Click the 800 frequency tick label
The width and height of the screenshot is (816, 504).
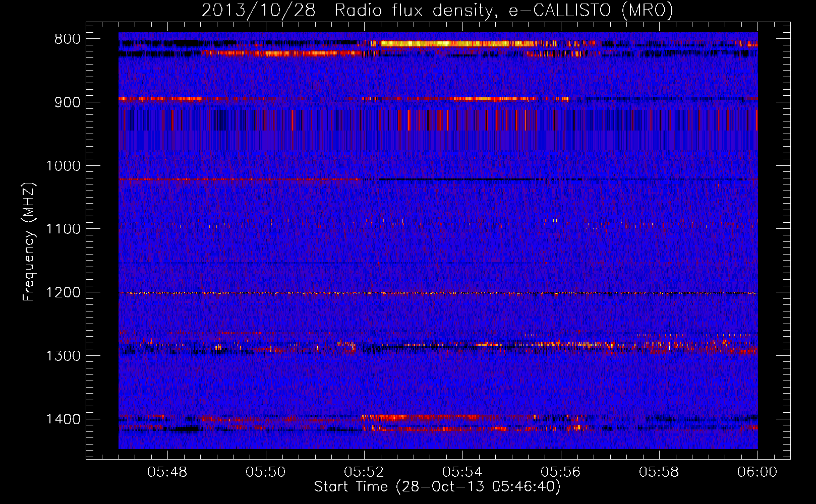coord(67,39)
